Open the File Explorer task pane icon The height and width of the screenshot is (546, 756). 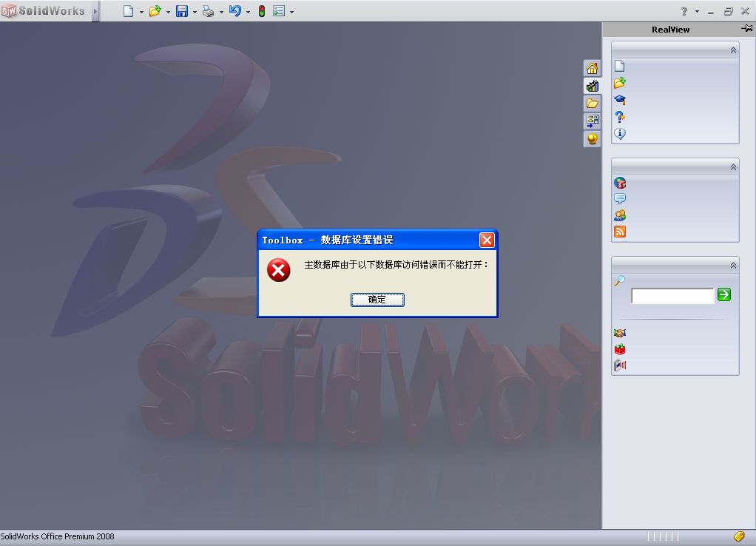(592, 103)
